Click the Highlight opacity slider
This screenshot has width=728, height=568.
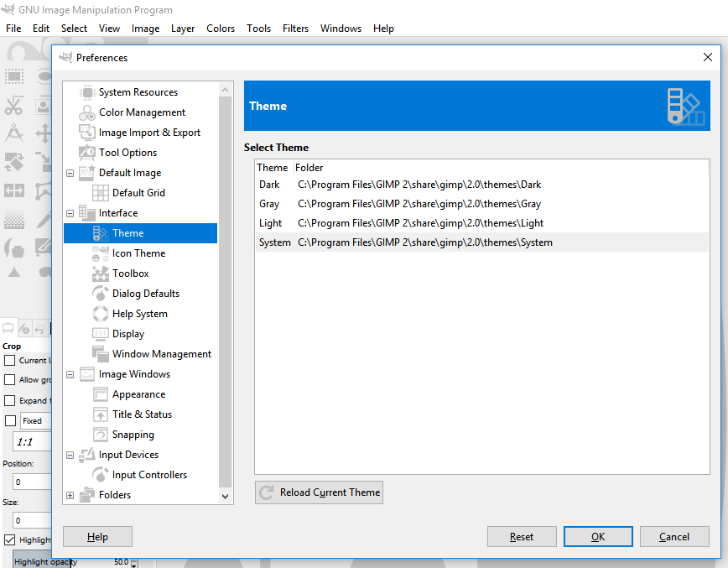pos(72,561)
